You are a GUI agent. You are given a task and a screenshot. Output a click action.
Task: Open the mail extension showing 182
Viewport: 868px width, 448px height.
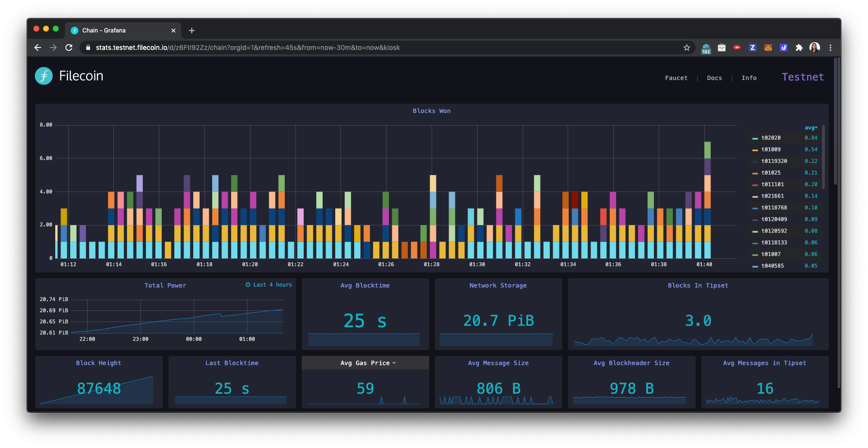[x=706, y=48]
